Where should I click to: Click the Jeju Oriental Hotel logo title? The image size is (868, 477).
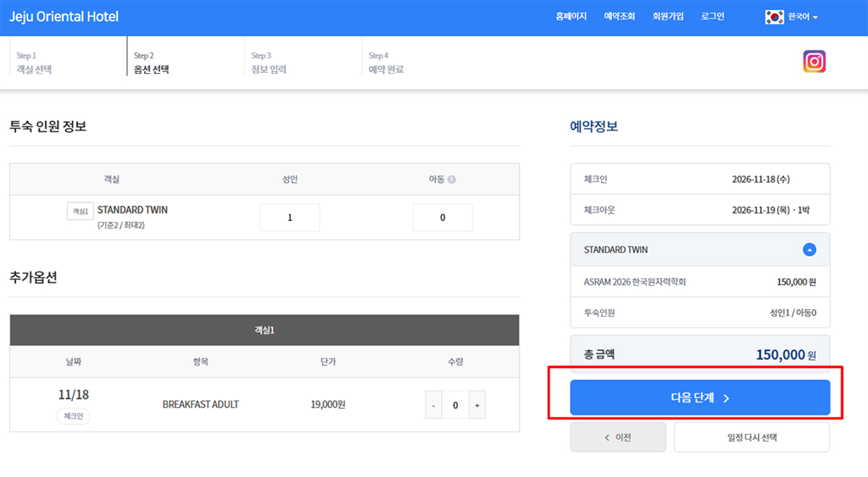[x=64, y=17]
